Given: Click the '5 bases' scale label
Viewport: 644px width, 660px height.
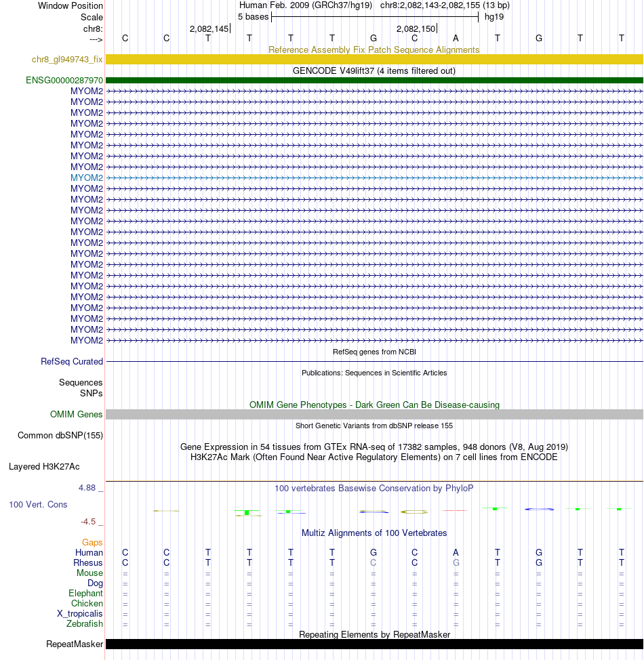Looking at the screenshot, I should pos(253,17).
